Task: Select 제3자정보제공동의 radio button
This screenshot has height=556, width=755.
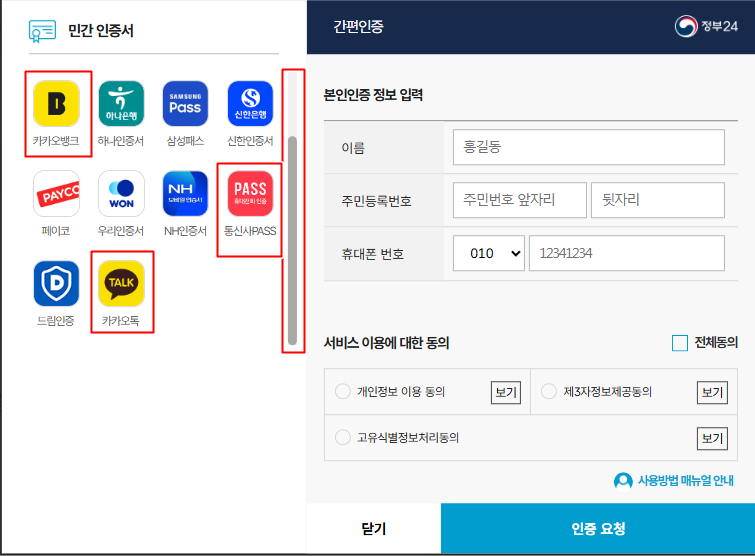Action: [x=549, y=391]
